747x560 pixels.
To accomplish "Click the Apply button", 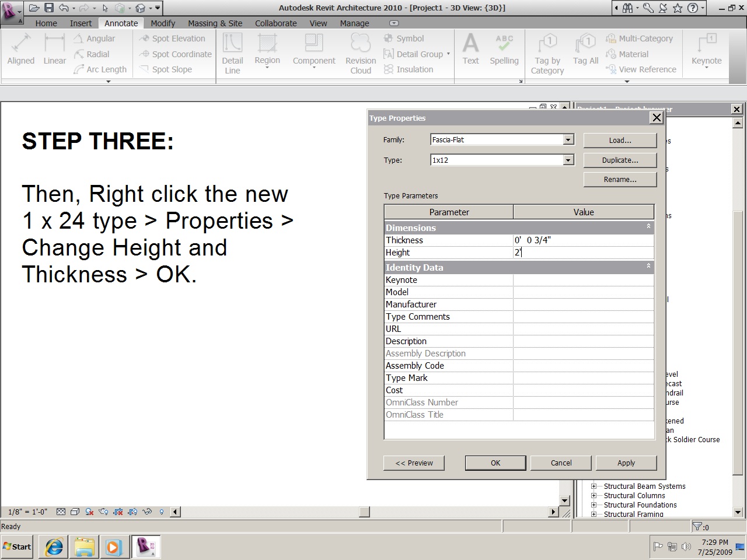I will click(x=626, y=463).
